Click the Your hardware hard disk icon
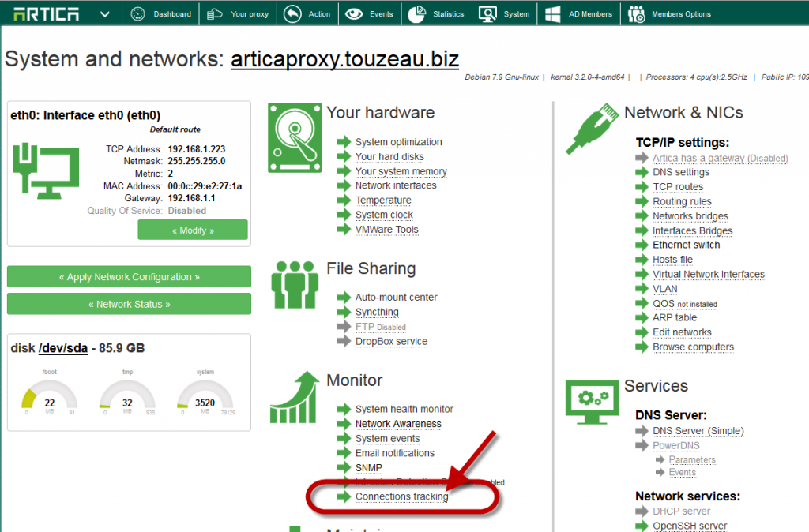 (295, 137)
